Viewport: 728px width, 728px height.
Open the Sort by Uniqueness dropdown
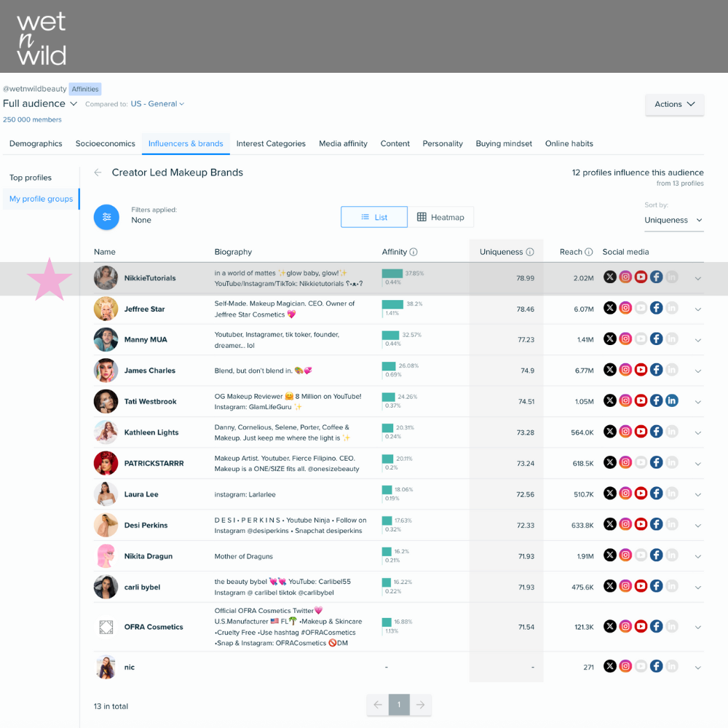pos(673,220)
